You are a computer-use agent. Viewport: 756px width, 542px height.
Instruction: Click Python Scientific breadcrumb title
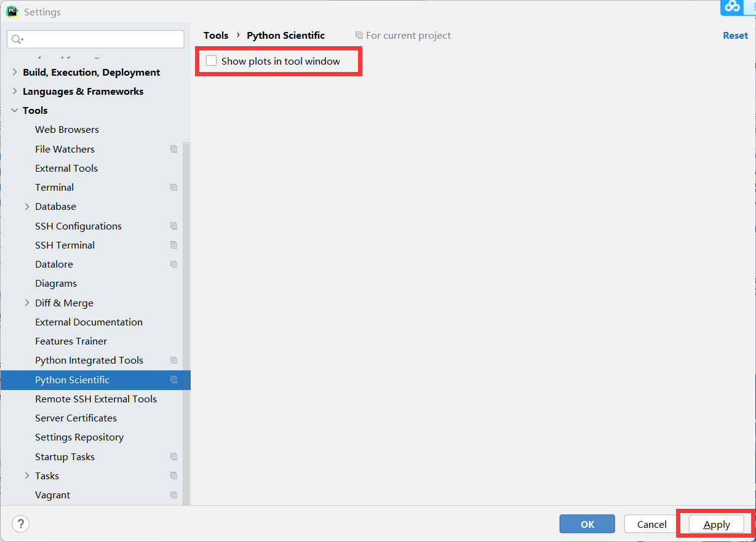tap(285, 36)
